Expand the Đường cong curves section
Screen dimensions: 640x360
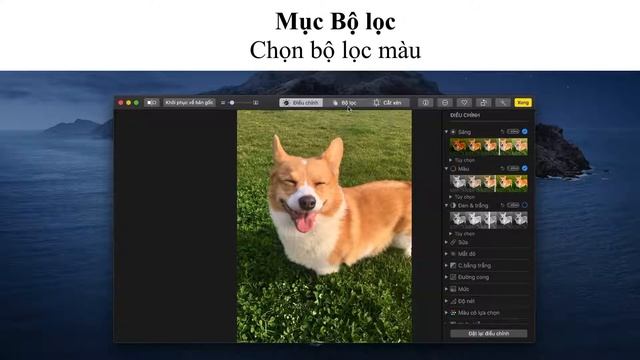coord(447,277)
